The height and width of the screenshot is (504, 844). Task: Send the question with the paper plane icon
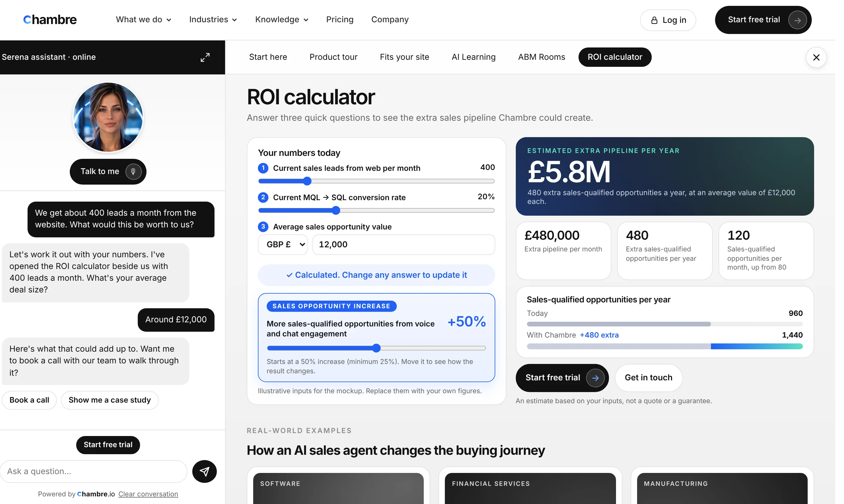click(204, 471)
